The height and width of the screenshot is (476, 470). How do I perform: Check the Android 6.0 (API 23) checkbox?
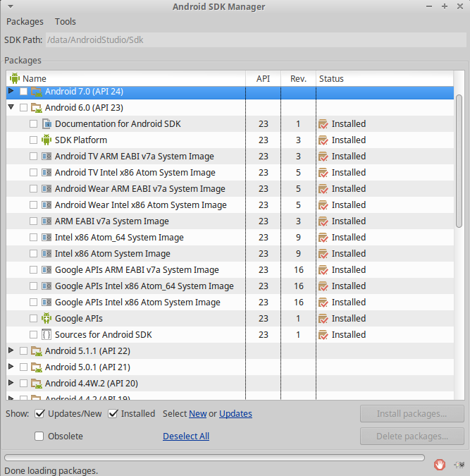pos(24,107)
